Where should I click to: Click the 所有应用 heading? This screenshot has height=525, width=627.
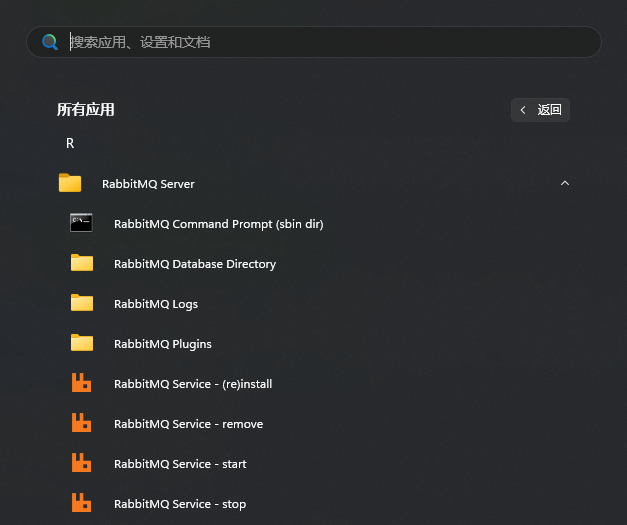tap(86, 110)
